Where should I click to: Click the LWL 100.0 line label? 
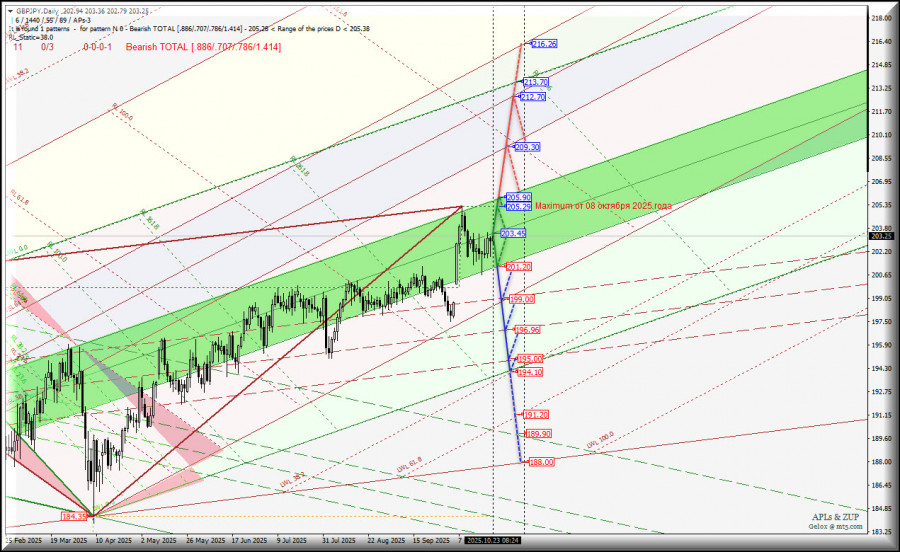600,440
